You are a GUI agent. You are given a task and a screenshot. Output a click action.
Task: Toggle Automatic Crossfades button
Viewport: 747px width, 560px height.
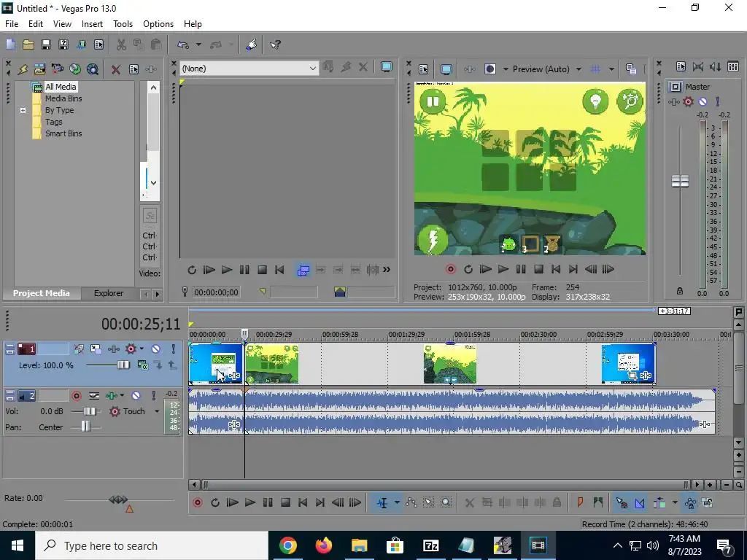click(x=639, y=502)
